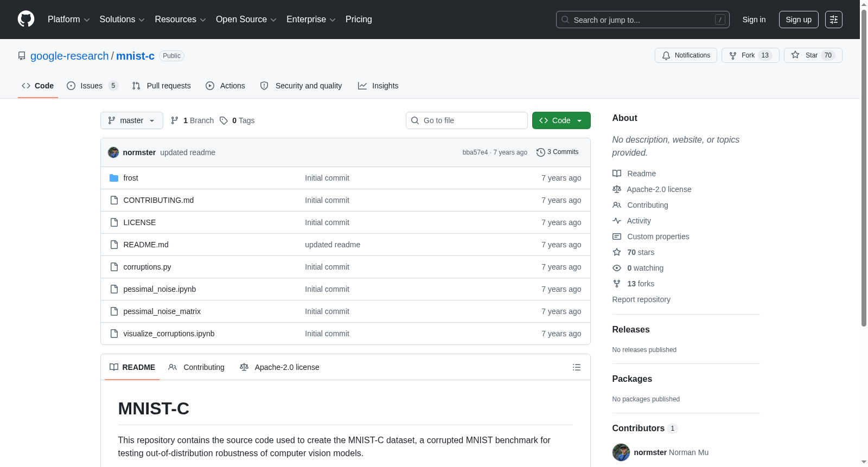Expand the Platform menu
The height and width of the screenshot is (467, 868).
(x=69, y=20)
